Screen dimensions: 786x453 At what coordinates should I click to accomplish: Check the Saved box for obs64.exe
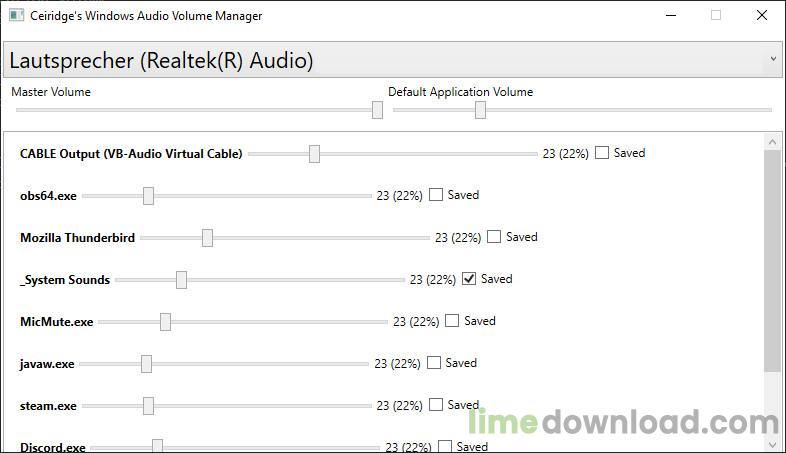[x=436, y=195]
